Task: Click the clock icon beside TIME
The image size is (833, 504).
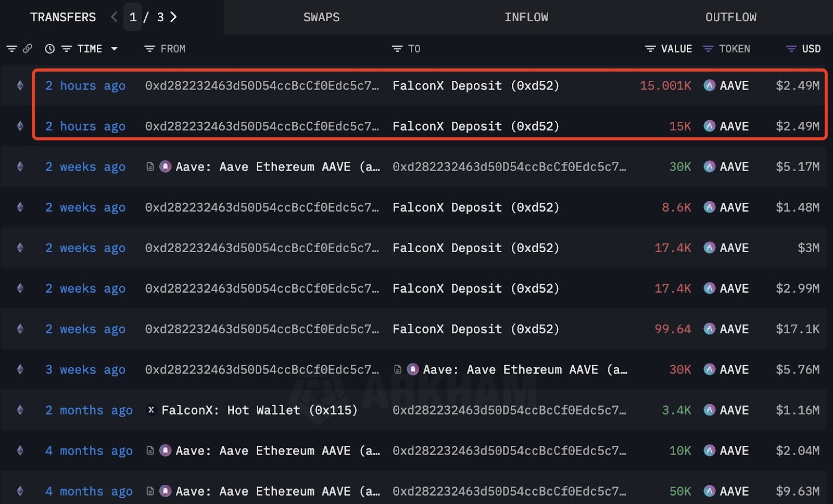Action: coord(50,49)
